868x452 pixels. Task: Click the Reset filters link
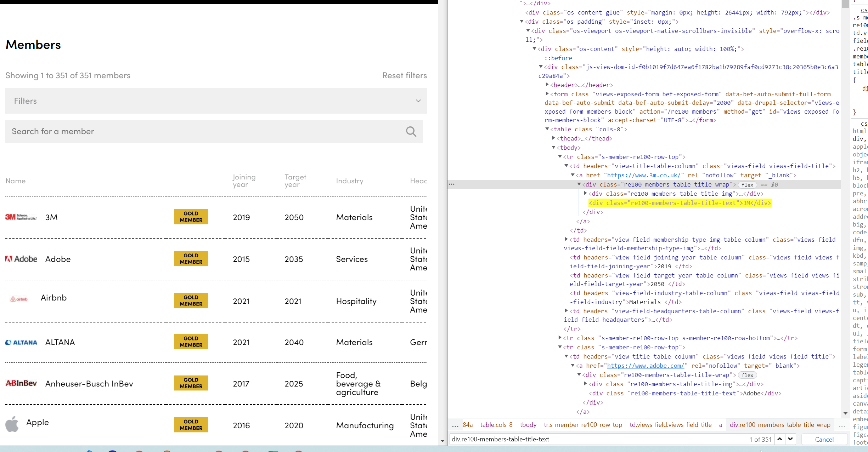404,75
